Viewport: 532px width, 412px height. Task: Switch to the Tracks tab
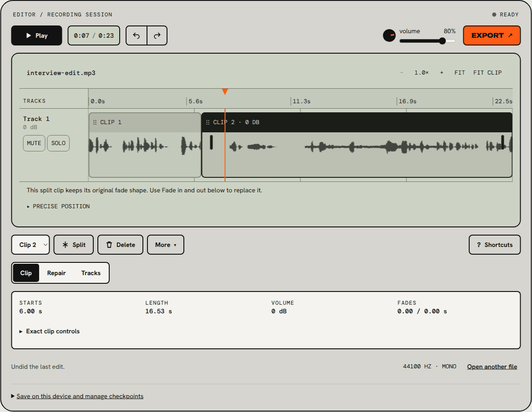(91, 273)
